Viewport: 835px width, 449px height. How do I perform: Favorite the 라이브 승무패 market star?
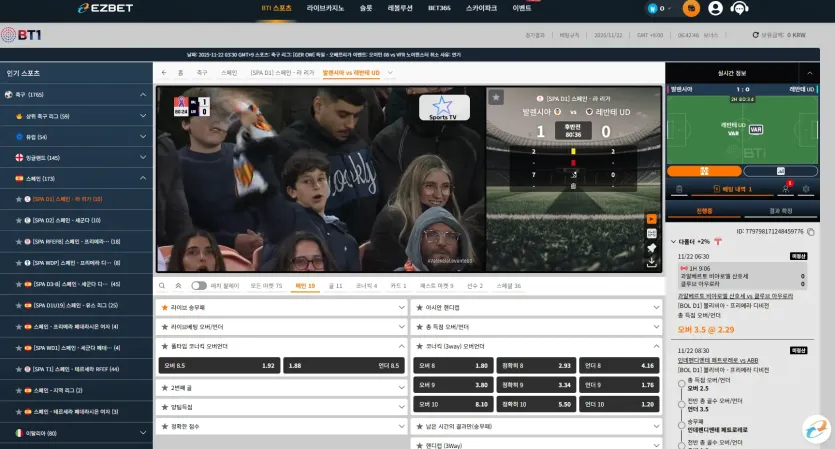coord(165,307)
